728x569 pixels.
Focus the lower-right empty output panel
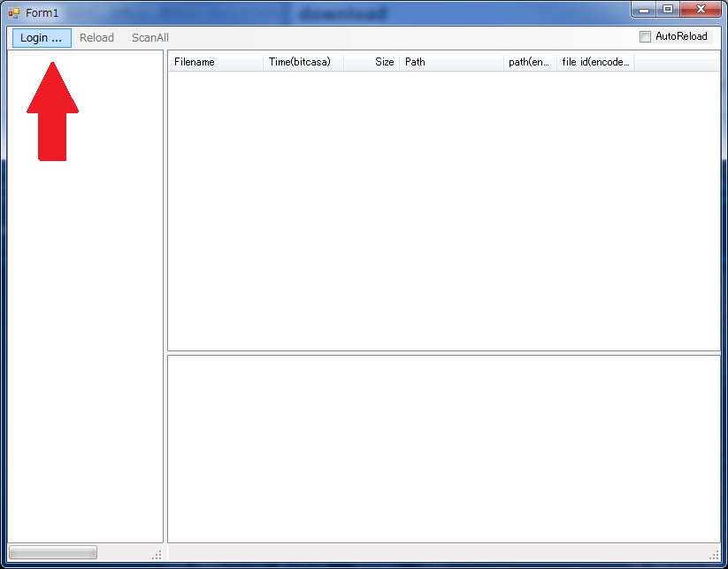(442, 448)
